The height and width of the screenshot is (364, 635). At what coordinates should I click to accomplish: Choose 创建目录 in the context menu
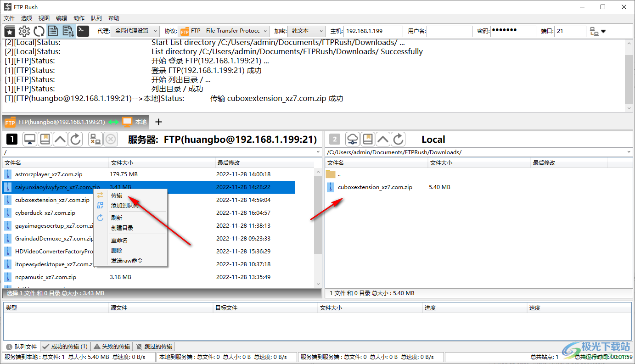click(x=130, y=228)
